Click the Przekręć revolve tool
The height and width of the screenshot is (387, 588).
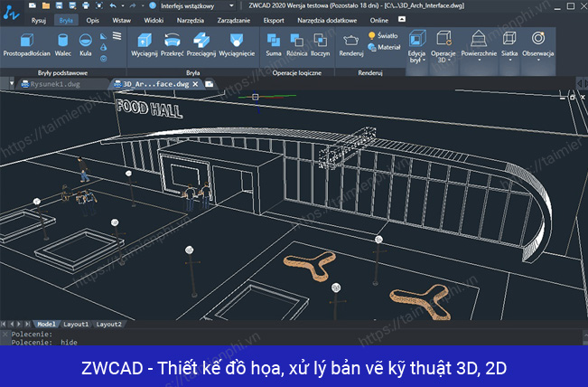click(173, 44)
